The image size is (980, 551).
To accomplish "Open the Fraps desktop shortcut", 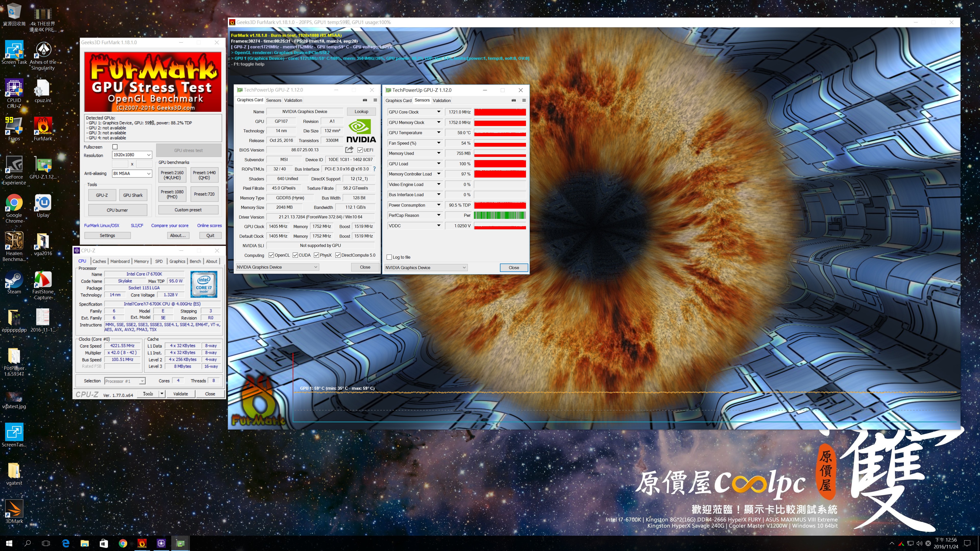I will tap(14, 129).
